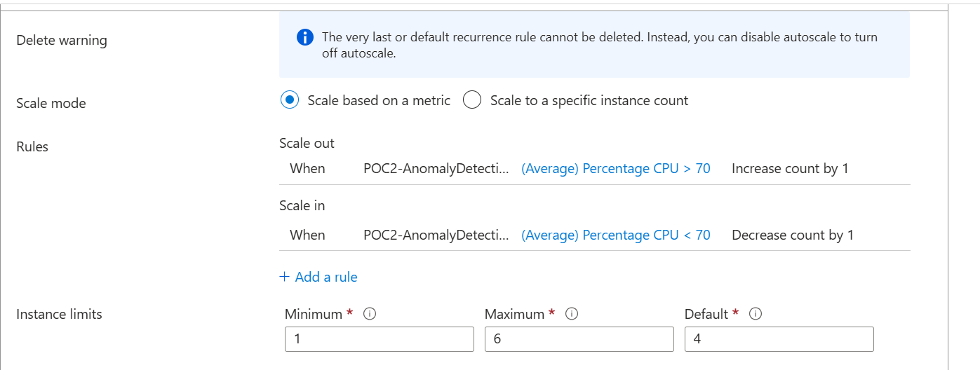
Task: Open the Percentage CPU > 70 rule
Action: coord(616,168)
